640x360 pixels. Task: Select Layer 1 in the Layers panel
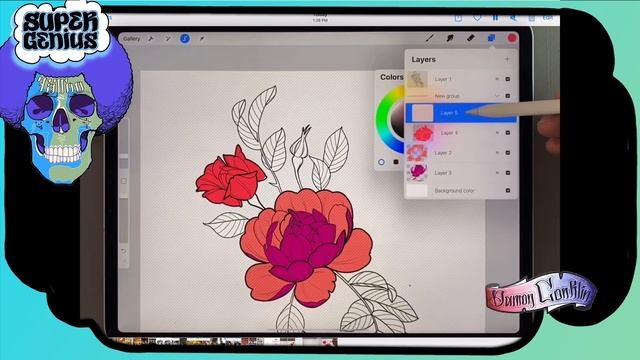coord(461,79)
